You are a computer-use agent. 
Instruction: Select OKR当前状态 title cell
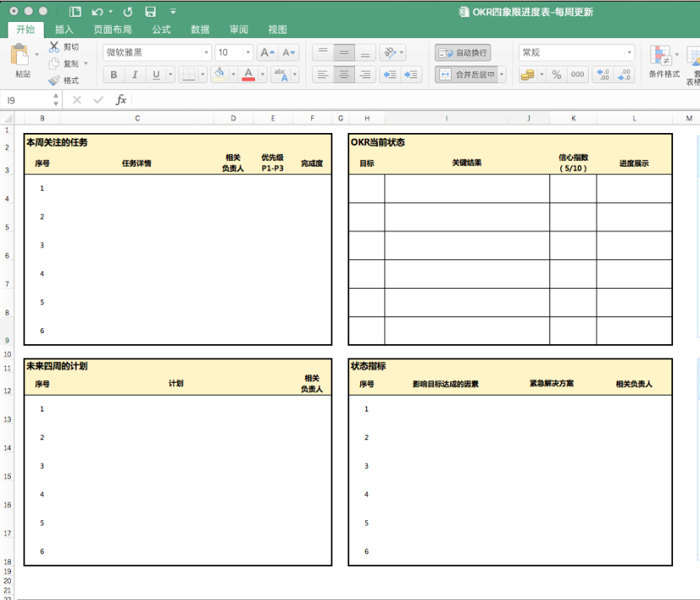pyautogui.click(x=378, y=142)
